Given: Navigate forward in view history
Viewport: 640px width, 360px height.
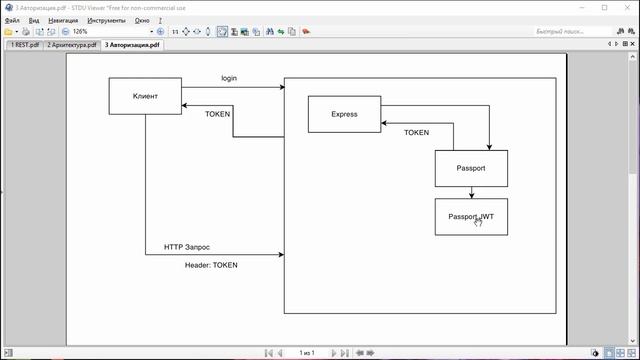Looking at the screenshot, I should point(370,353).
